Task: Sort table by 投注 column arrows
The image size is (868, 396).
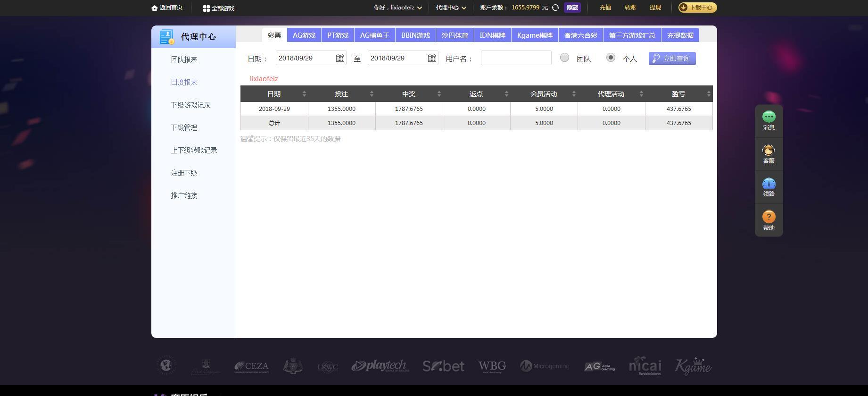Action: coord(372,94)
